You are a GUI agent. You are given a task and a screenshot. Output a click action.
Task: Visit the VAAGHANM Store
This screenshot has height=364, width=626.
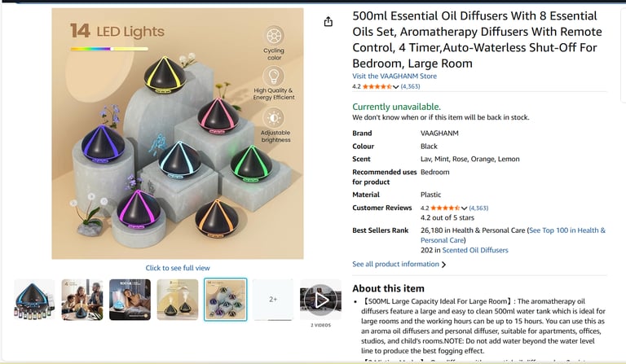[395, 77]
